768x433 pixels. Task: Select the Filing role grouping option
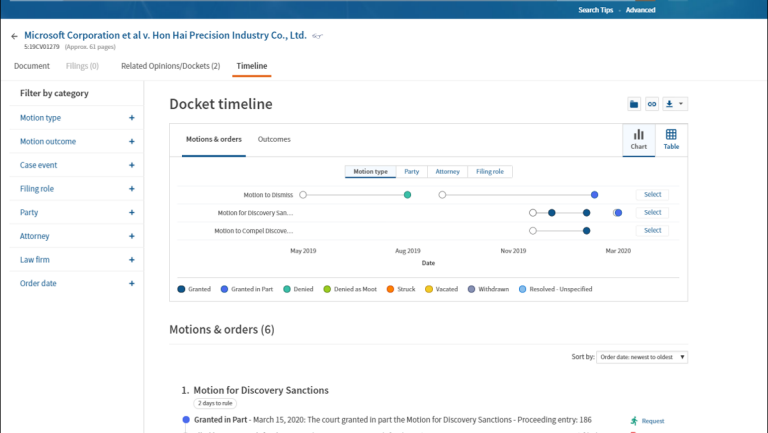point(489,172)
